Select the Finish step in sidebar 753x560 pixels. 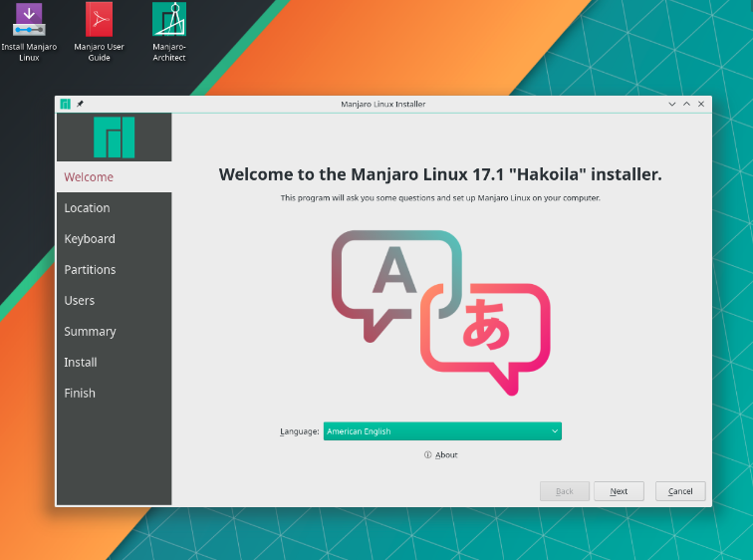point(115,393)
